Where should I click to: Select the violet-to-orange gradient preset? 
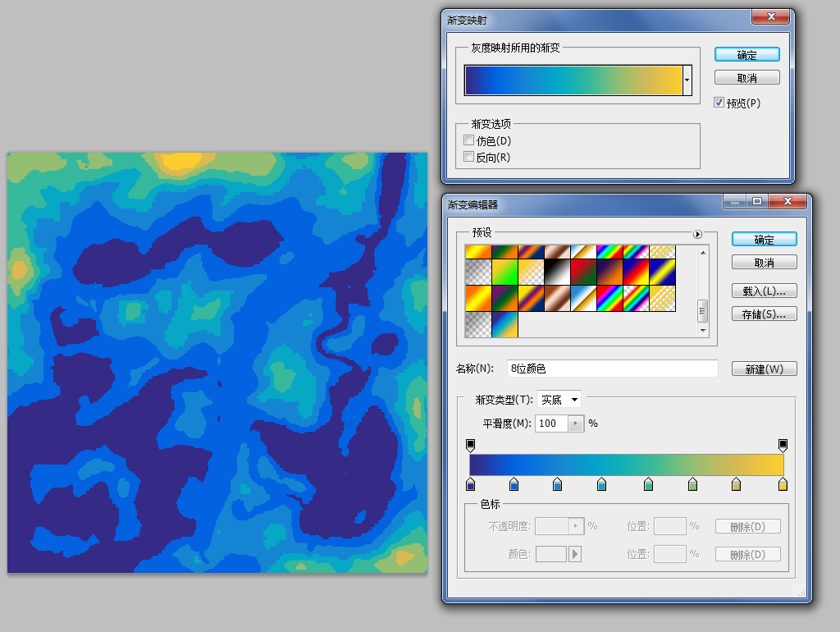tap(609, 272)
